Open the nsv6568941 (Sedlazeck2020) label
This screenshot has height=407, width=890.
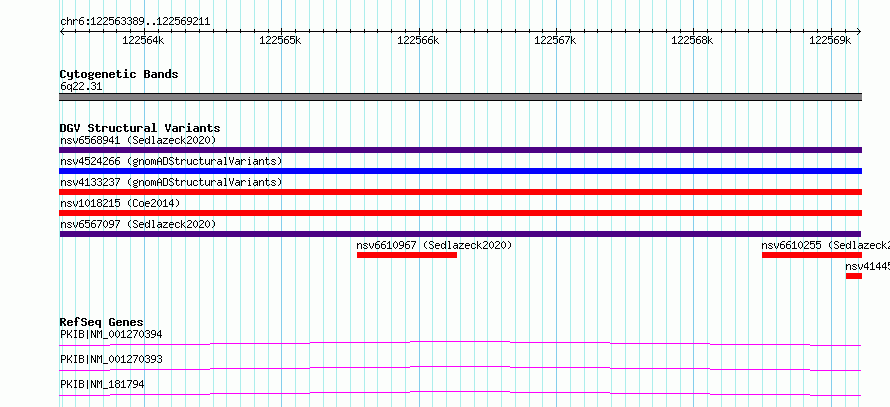click(138, 140)
